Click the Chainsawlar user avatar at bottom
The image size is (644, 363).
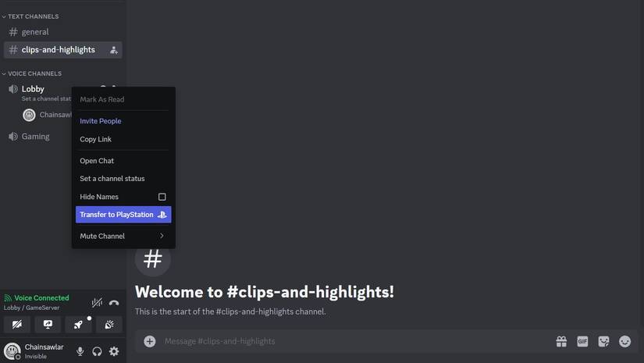coord(12,351)
